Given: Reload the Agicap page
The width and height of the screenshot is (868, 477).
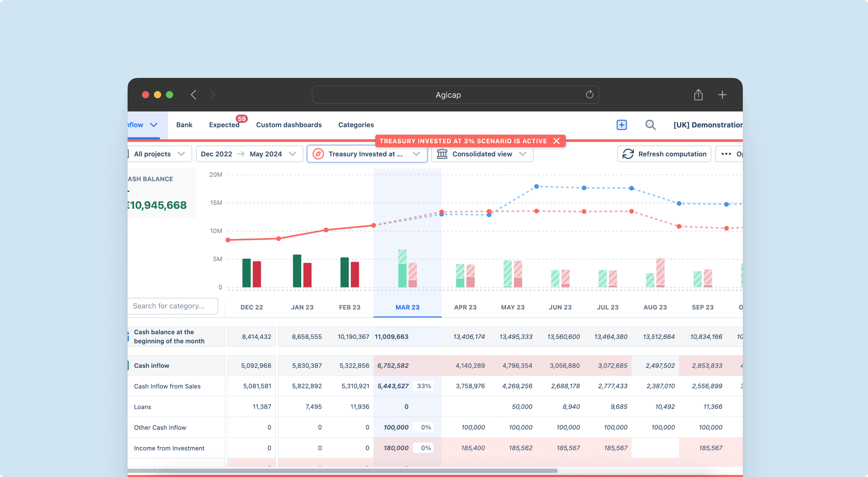Looking at the screenshot, I should point(589,94).
